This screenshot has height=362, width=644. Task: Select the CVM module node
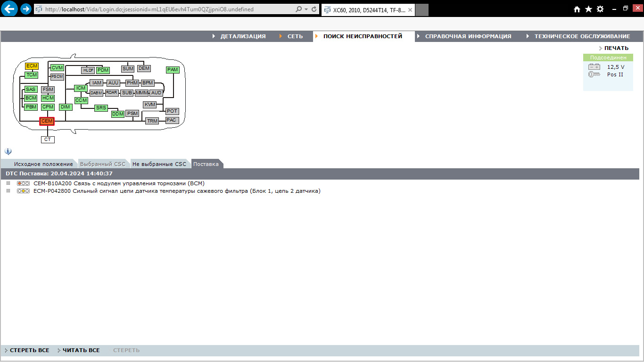click(x=57, y=68)
